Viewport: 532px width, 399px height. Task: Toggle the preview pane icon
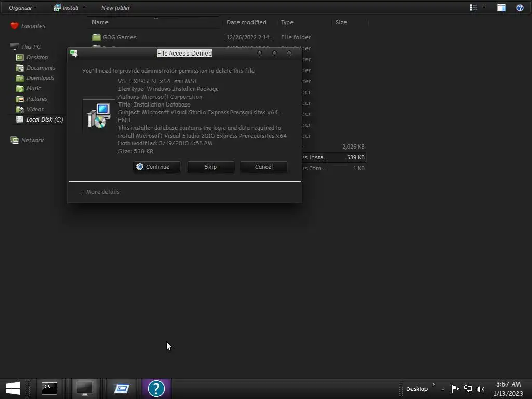(x=501, y=7)
